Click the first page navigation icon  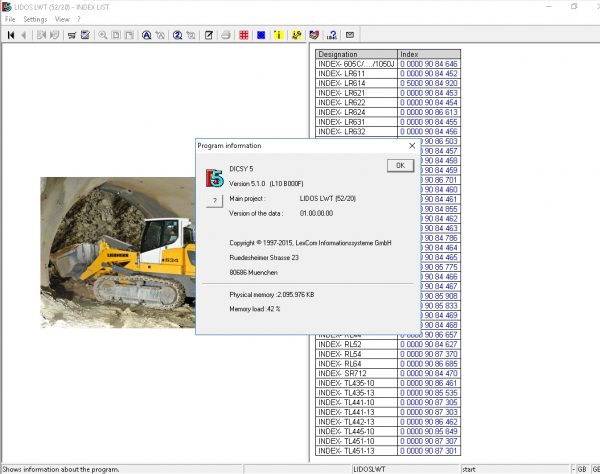[x=11, y=35]
